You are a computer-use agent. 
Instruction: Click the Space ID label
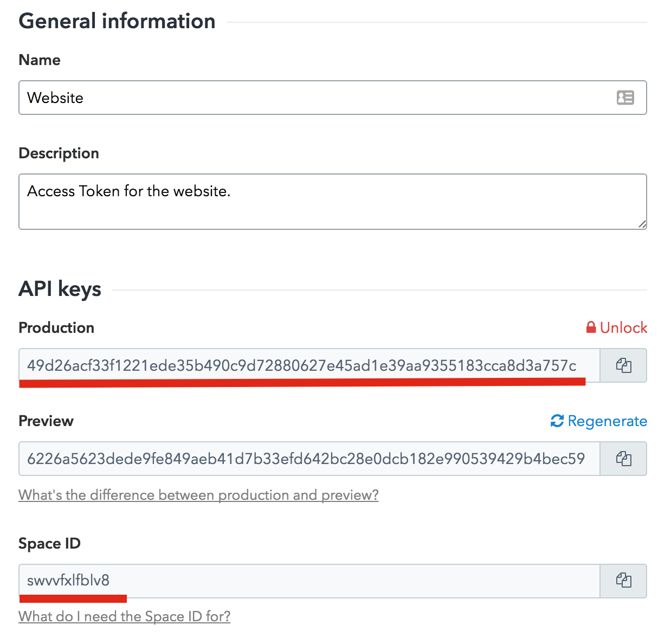tap(49, 544)
